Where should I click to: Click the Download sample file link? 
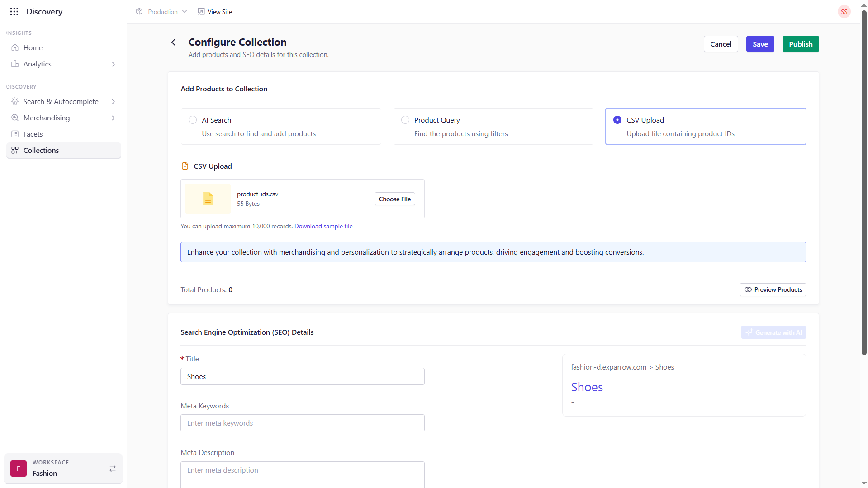pos(323,227)
